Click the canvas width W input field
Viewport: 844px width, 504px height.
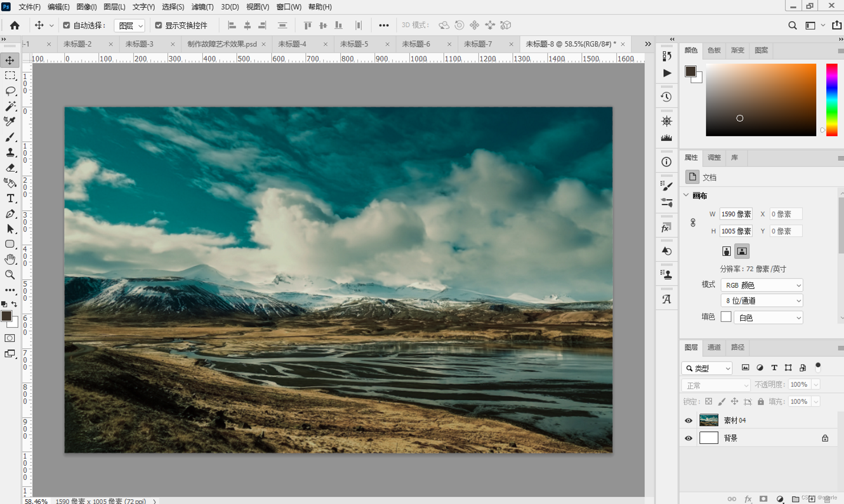[x=735, y=214]
